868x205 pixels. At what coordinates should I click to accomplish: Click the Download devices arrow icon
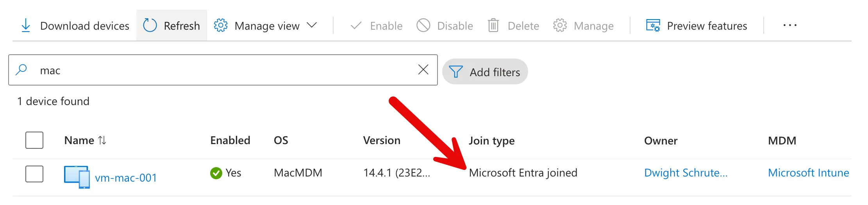pyautogui.click(x=26, y=25)
